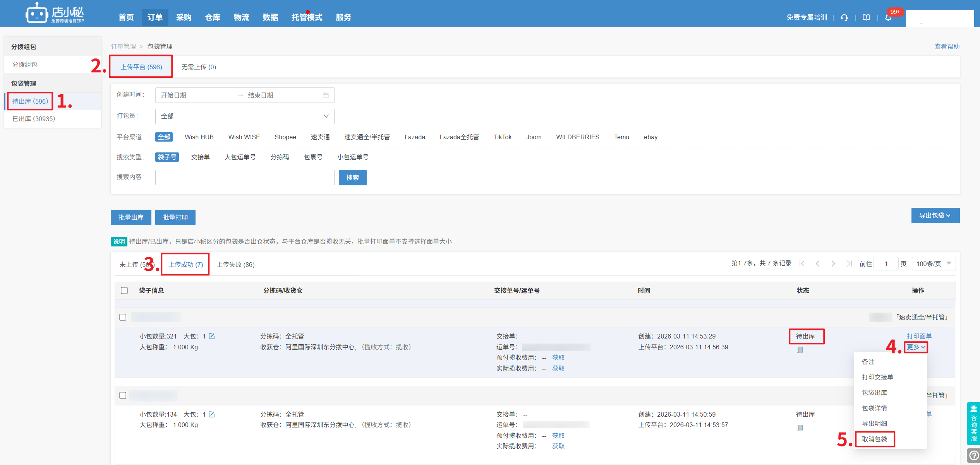The image size is (980, 465).
Task: Check the select-all checkbox in table header
Action: click(124, 291)
